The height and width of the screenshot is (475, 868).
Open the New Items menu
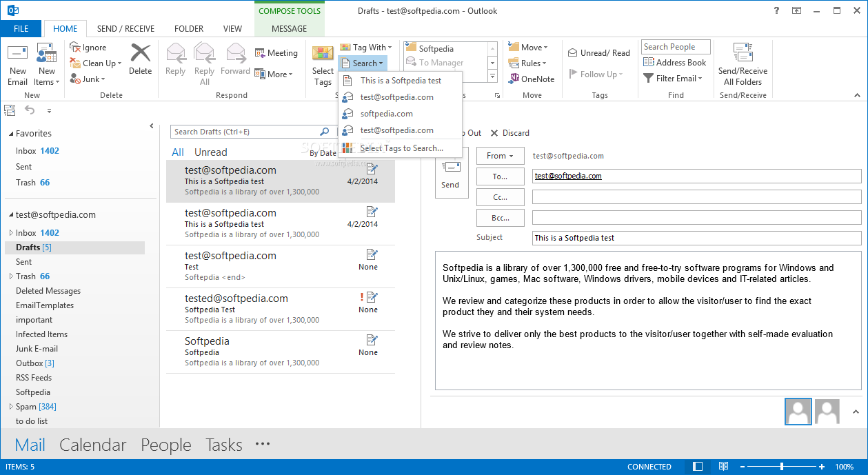47,65
